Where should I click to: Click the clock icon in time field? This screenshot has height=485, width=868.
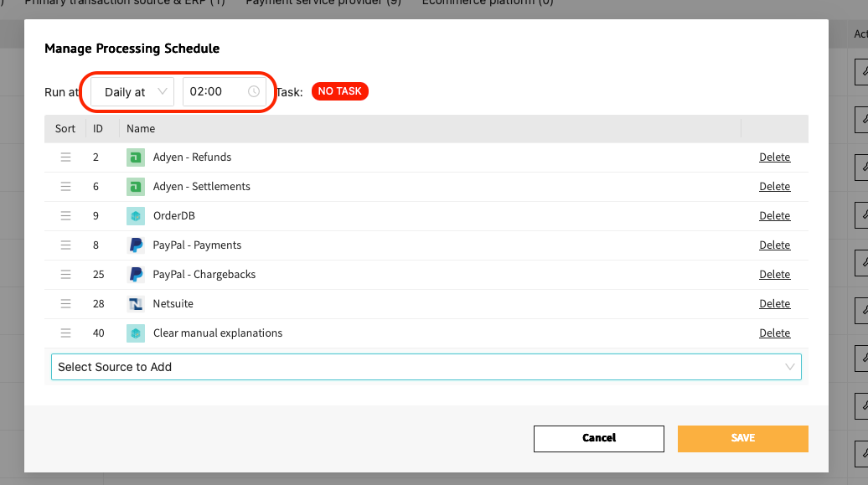(x=254, y=91)
